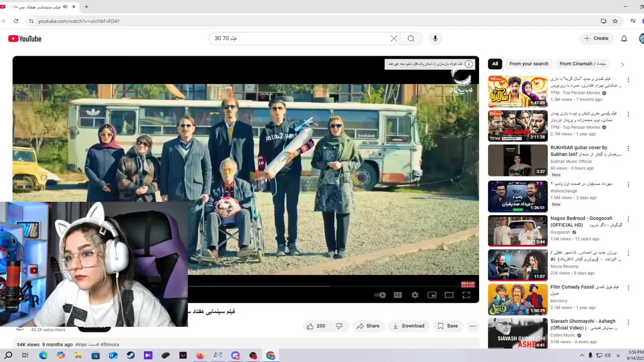Open the Googoosh channel name

tap(560, 232)
